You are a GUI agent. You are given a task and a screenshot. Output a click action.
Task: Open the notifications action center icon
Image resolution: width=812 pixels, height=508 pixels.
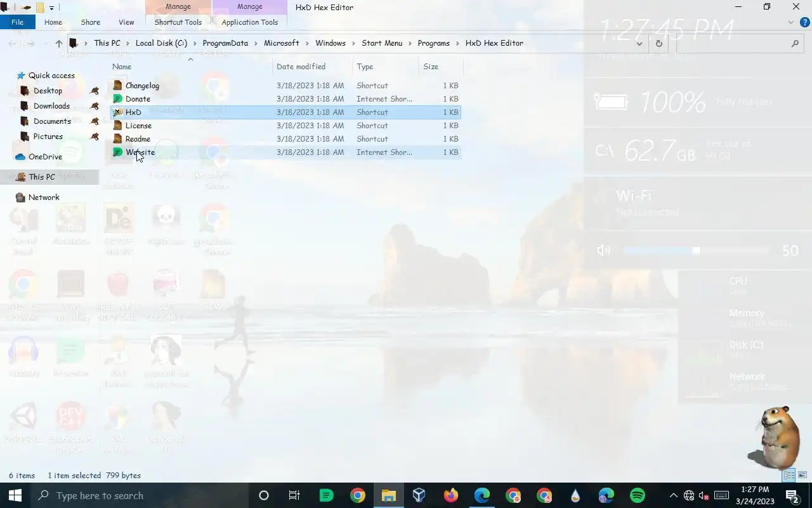coord(792,496)
